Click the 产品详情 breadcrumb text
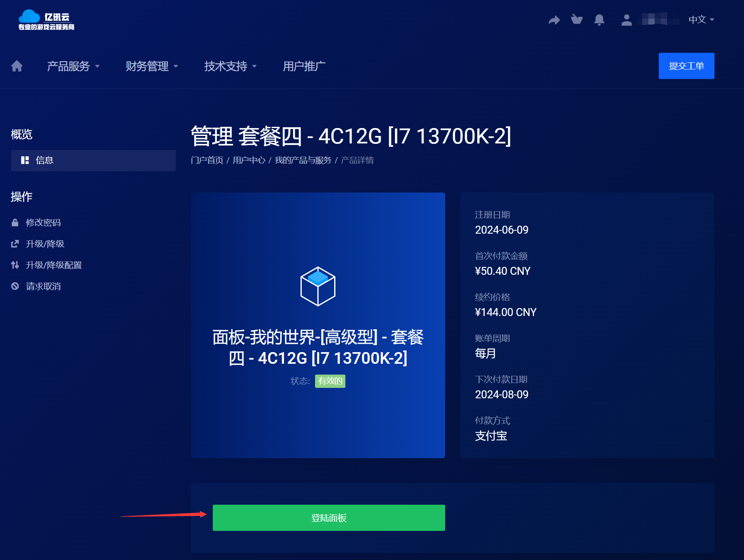This screenshot has width=744, height=560. coord(357,160)
